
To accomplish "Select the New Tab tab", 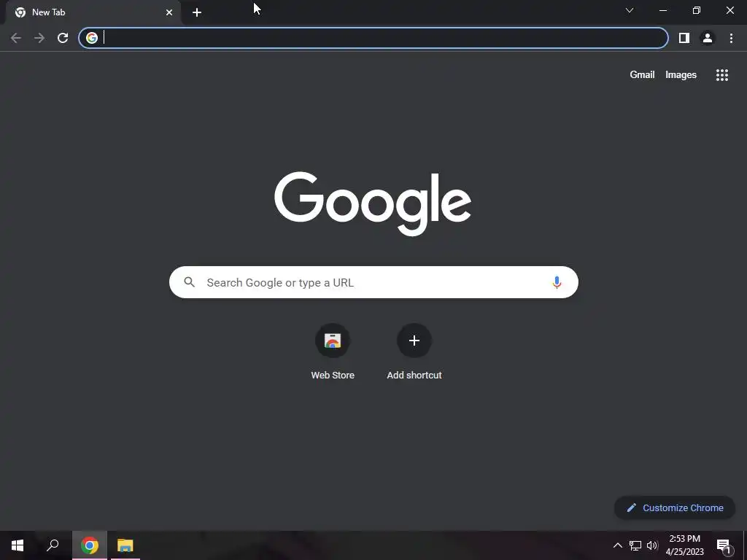I will tap(93, 12).
